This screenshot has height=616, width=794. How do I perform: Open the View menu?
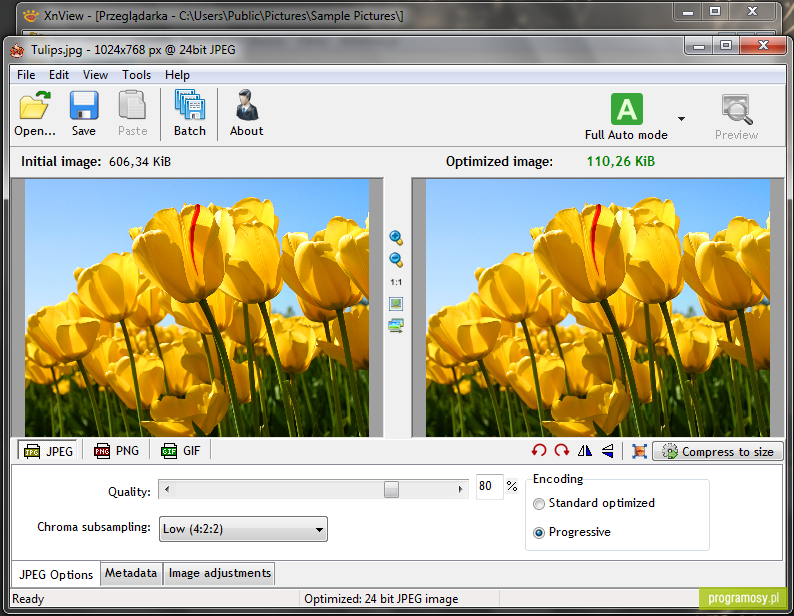point(95,75)
